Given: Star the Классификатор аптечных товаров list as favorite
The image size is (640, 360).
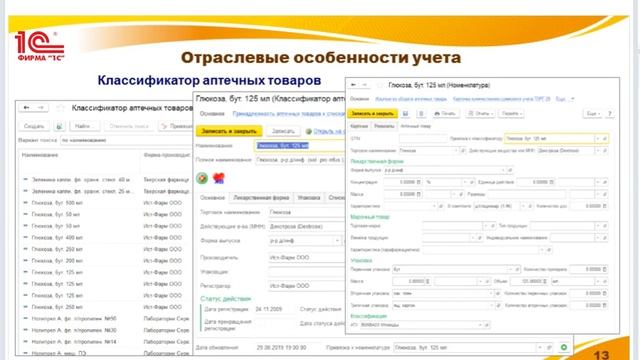Looking at the screenshot, I should pyautogui.click(x=60, y=108).
